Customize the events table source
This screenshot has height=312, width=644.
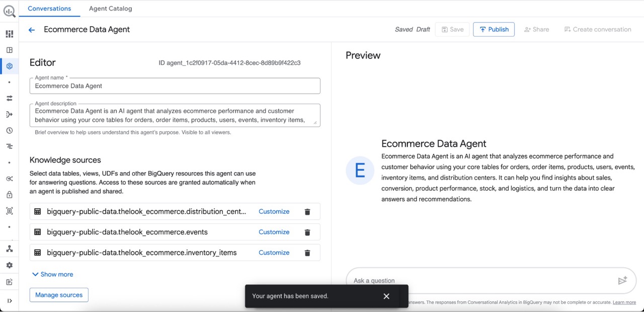tap(274, 232)
